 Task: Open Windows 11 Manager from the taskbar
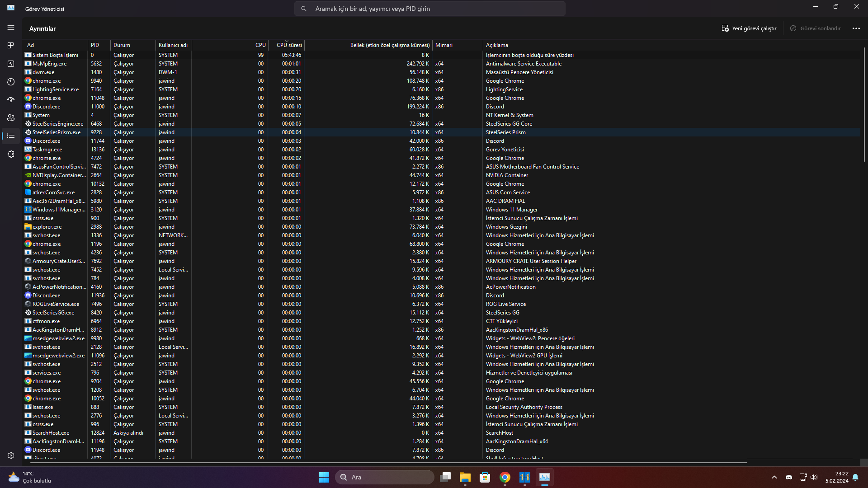point(525,477)
